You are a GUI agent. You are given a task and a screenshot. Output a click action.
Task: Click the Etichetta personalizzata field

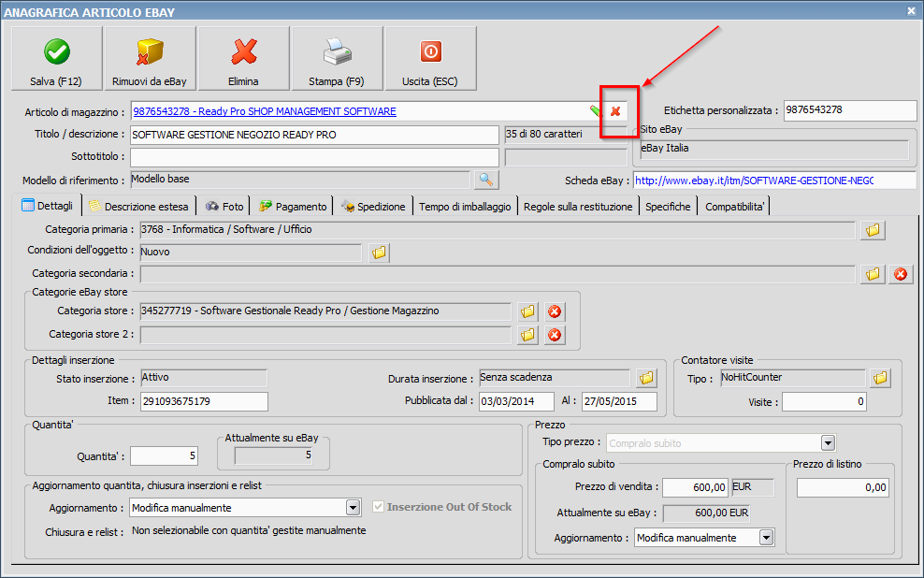(x=850, y=110)
